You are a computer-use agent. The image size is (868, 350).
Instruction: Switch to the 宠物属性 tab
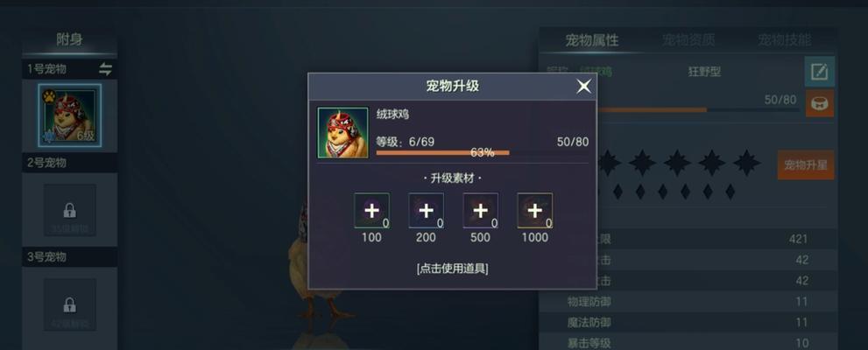[592, 39]
